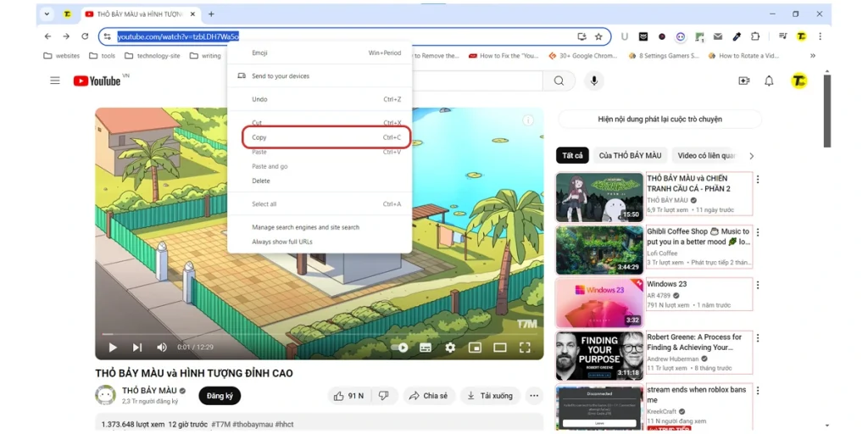The height and width of the screenshot is (434, 868).
Task: Subscribe with the Đăng ký button
Action: pyautogui.click(x=220, y=396)
